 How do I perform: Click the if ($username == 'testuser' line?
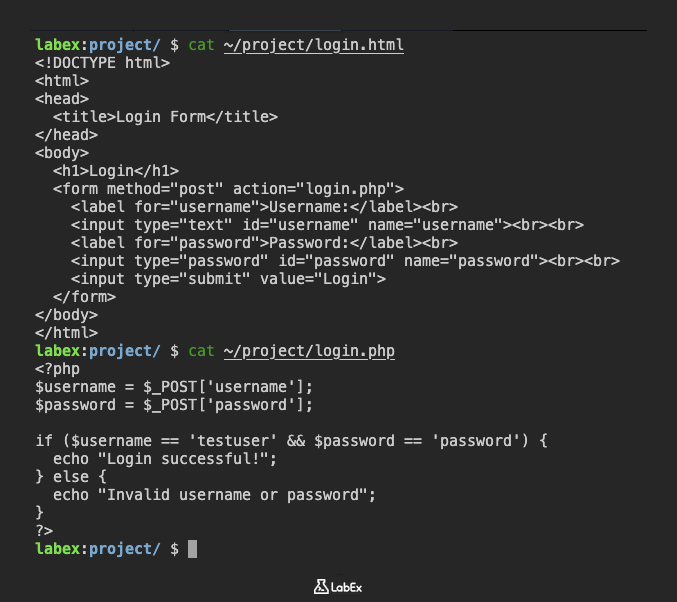click(291, 441)
